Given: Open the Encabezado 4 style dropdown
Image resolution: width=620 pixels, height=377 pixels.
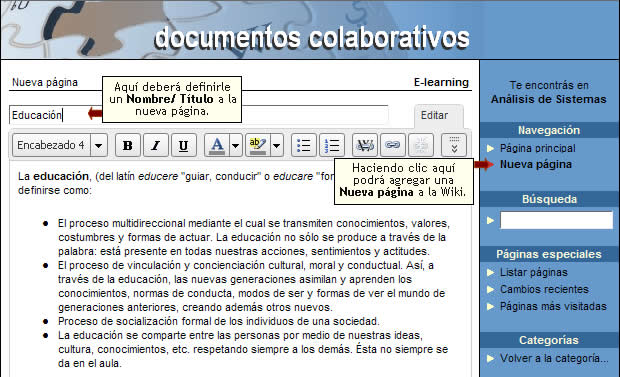Looking at the screenshot, I should point(99,145).
